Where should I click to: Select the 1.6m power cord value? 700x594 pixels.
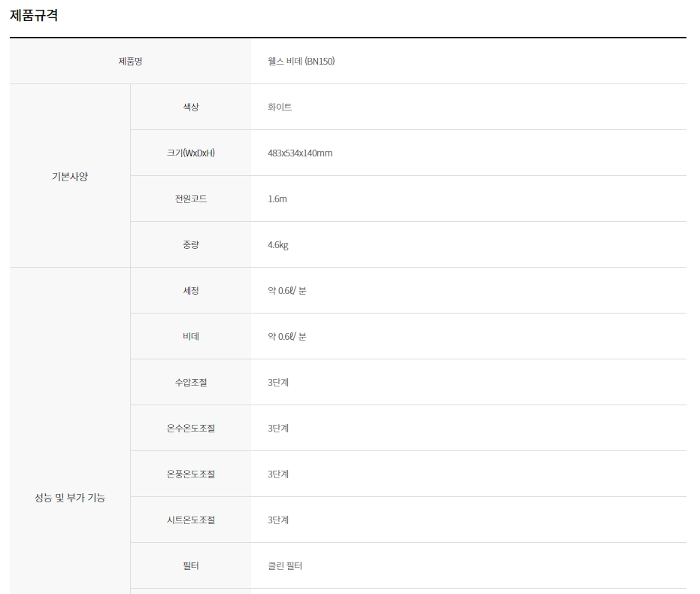point(277,199)
